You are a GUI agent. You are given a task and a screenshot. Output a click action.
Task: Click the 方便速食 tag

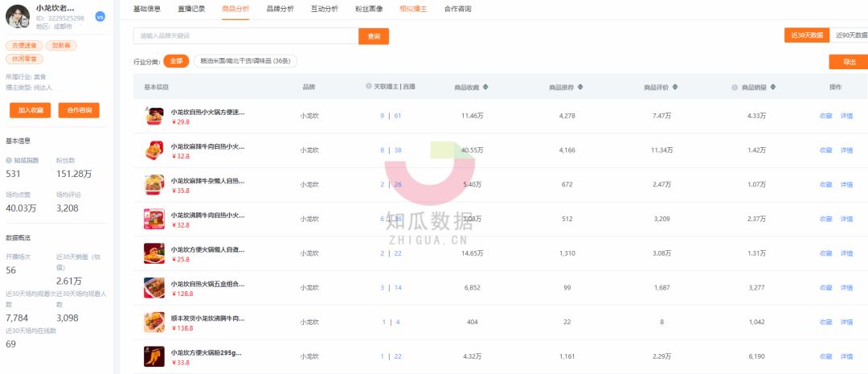(23, 45)
